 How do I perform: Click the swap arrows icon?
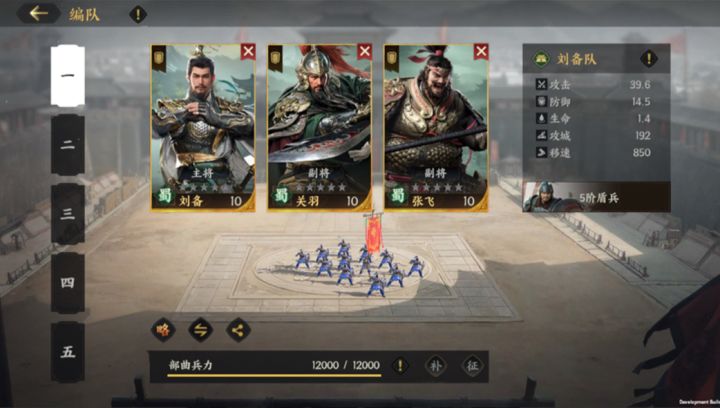[x=201, y=330]
